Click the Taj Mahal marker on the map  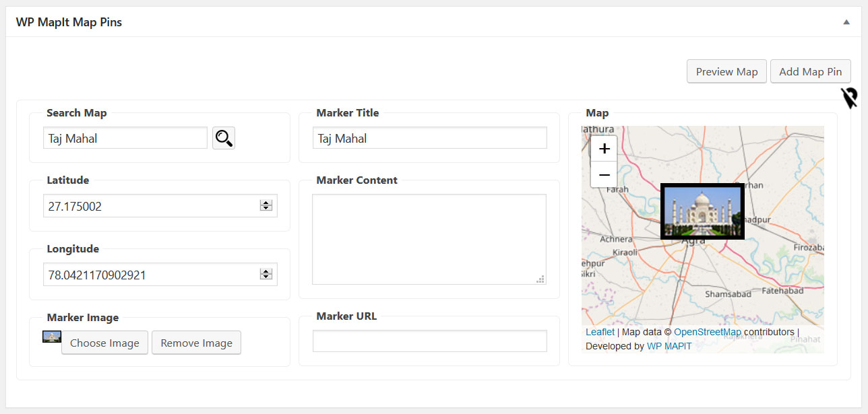[x=702, y=211]
